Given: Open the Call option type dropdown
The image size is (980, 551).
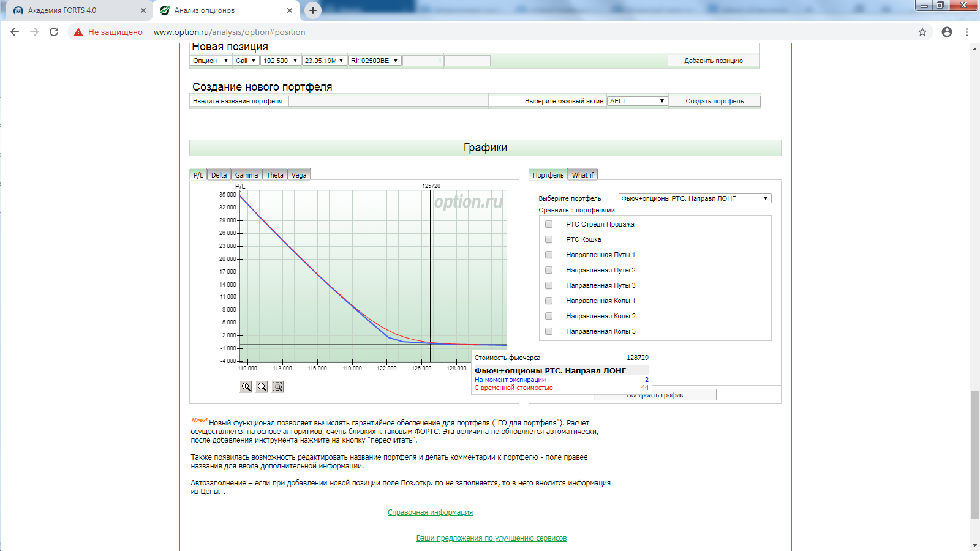Looking at the screenshot, I should [x=246, y=61].
